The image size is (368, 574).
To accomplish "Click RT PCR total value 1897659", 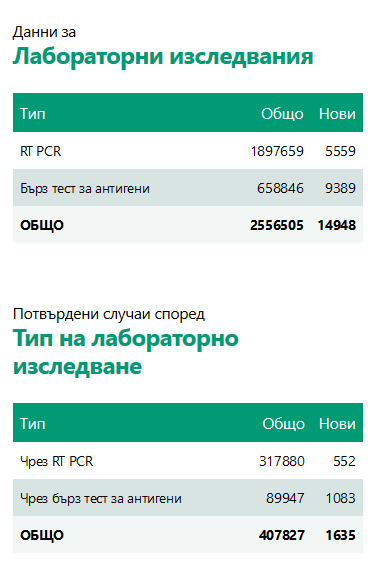I will [277, 151].
